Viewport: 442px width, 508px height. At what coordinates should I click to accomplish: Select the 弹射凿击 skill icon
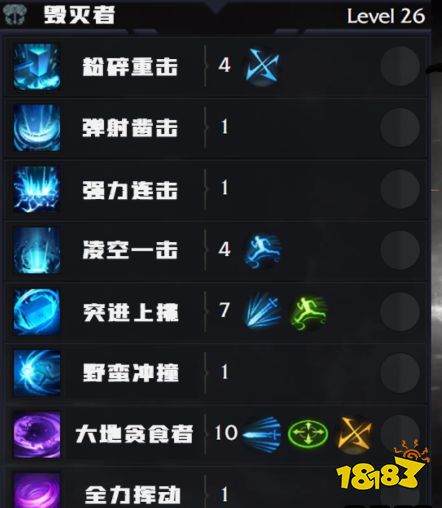37,128
